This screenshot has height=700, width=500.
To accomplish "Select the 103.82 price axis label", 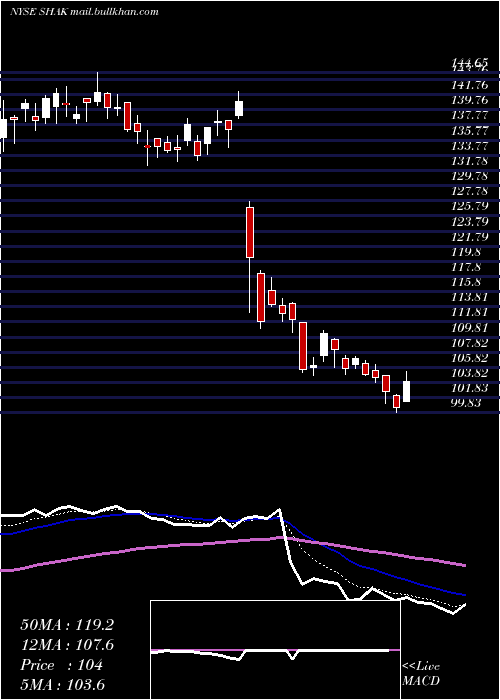I will [469, 373].
